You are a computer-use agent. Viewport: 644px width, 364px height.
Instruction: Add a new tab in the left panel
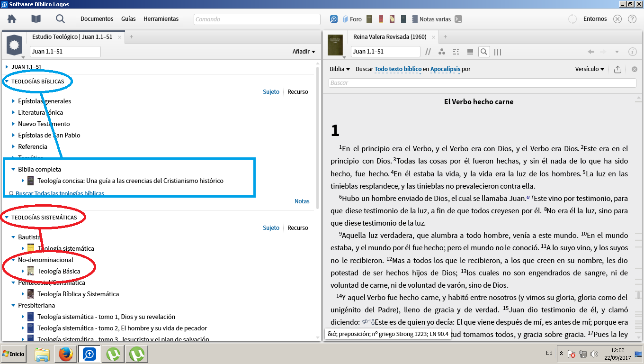131,36
